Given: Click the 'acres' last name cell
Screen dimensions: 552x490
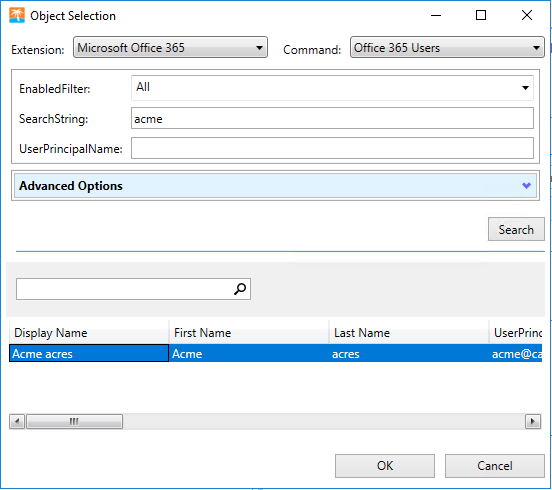Looking at the screenshot, I should click(x=409, y=353).
